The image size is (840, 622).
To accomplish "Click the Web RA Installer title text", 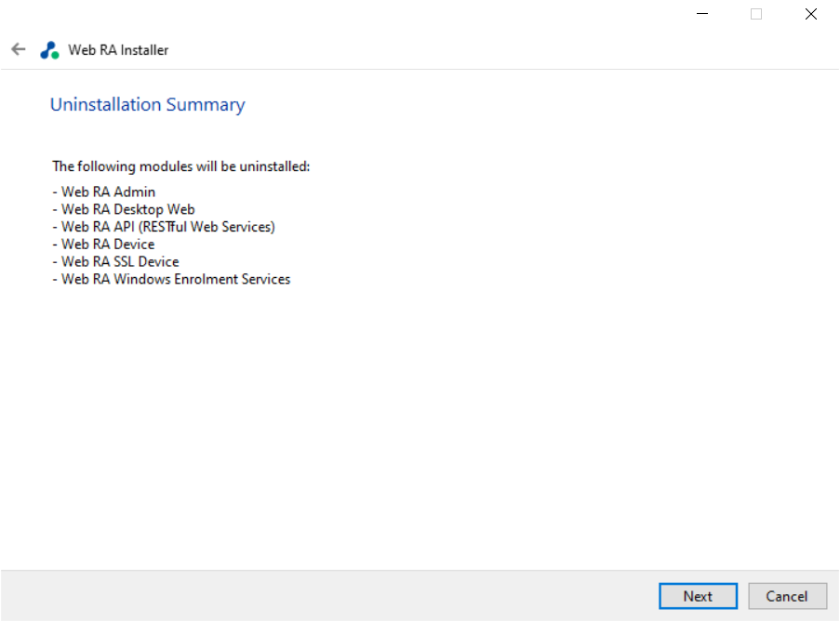I will click(118, 50).
